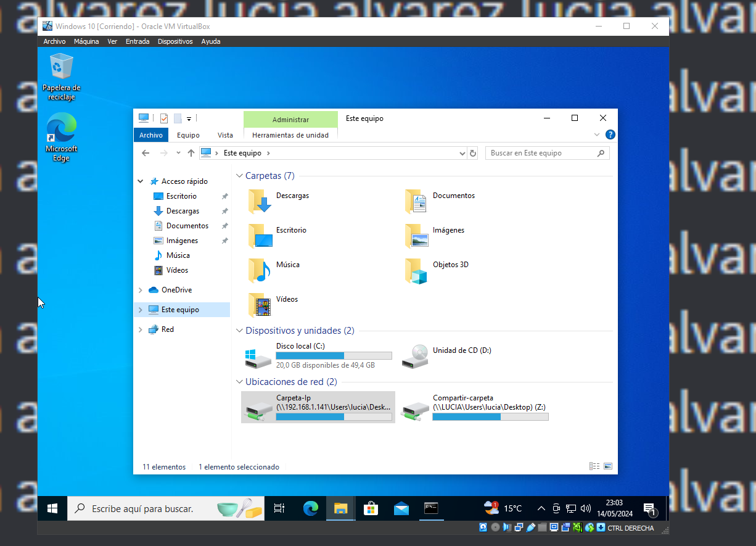Open Papelera de reciclaje on the desktop
Screen dimensions: 756x546
pyautogui.click(x=60, y=65)
